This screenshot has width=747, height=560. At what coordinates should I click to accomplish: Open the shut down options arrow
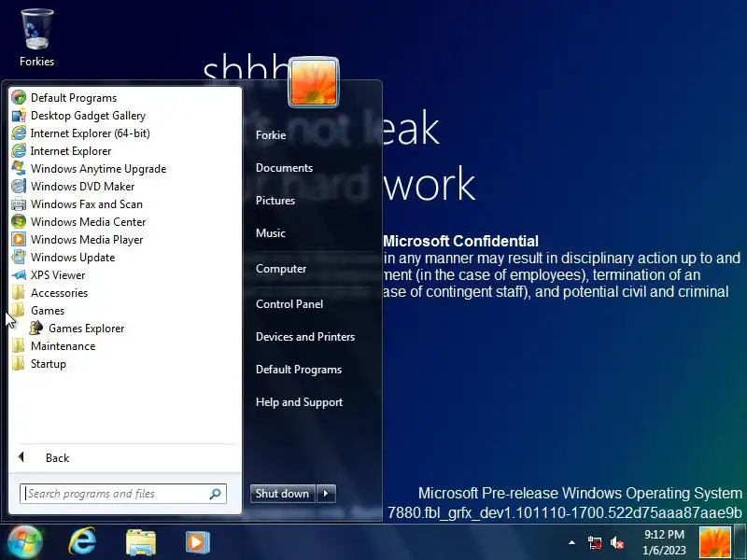(x=326, y=494)
